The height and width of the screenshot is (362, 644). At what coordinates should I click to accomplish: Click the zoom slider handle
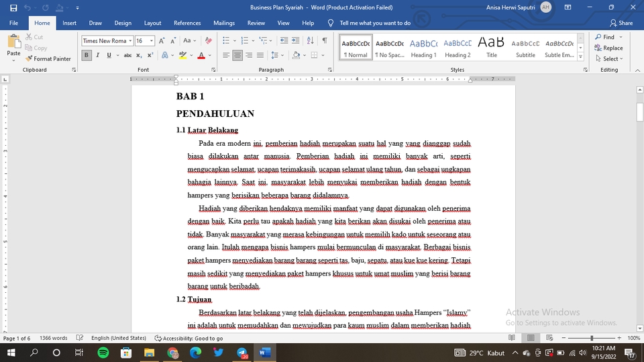tap(592, 338)
